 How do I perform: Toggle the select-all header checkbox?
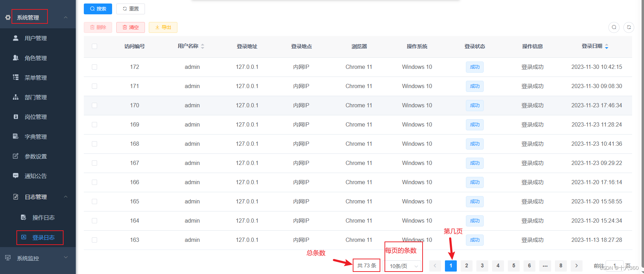click(x=94, y=46)
